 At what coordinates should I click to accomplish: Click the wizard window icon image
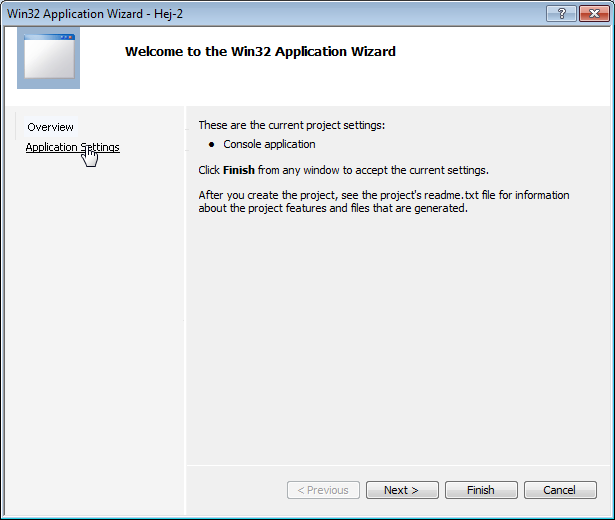49,58
